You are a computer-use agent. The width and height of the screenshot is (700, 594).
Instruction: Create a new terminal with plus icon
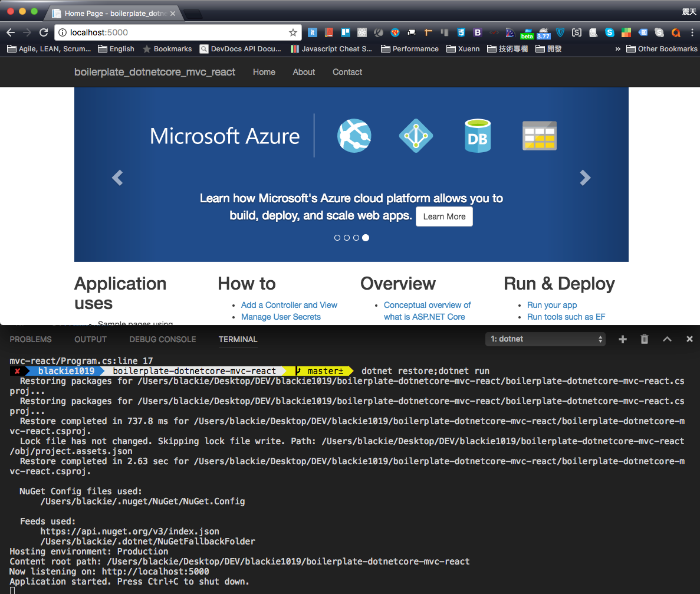(x=622, y=339)
